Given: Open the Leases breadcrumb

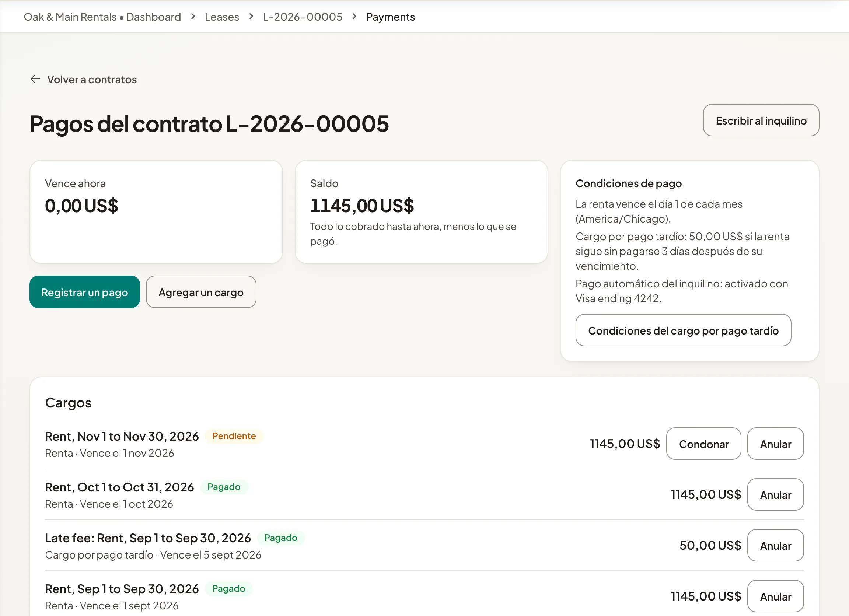Looking at the screenshot, I should [221, 17].
